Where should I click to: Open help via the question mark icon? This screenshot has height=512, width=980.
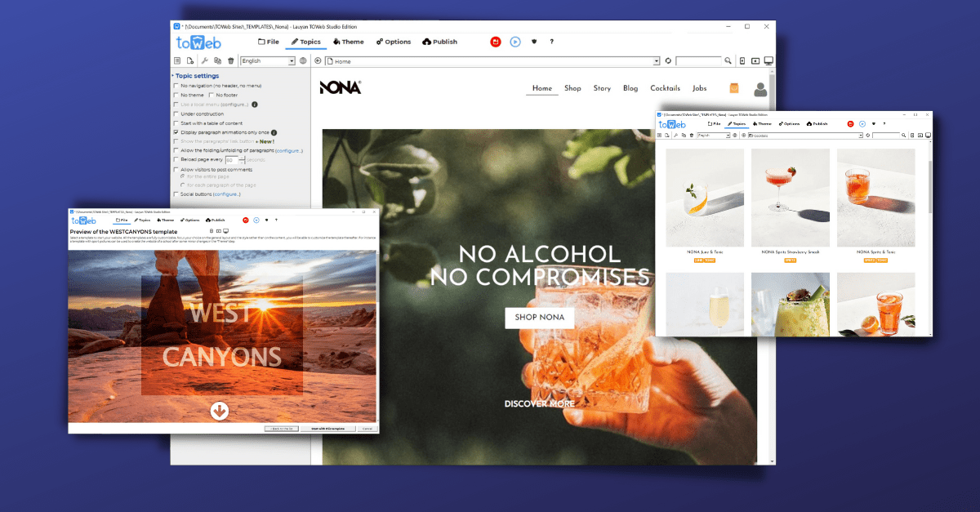pyautogui.click(x=551, y=42)
